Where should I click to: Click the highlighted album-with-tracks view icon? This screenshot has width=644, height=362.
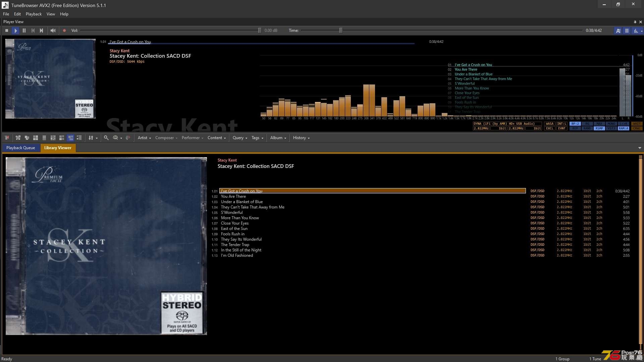click(x=70, y=138)
